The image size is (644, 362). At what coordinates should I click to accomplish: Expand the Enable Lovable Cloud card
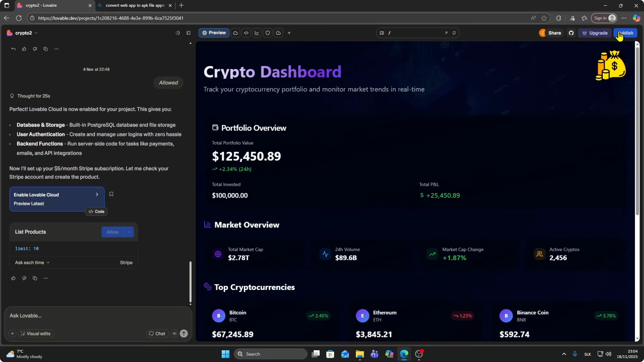pyautogui.click(x=97, y=194)
